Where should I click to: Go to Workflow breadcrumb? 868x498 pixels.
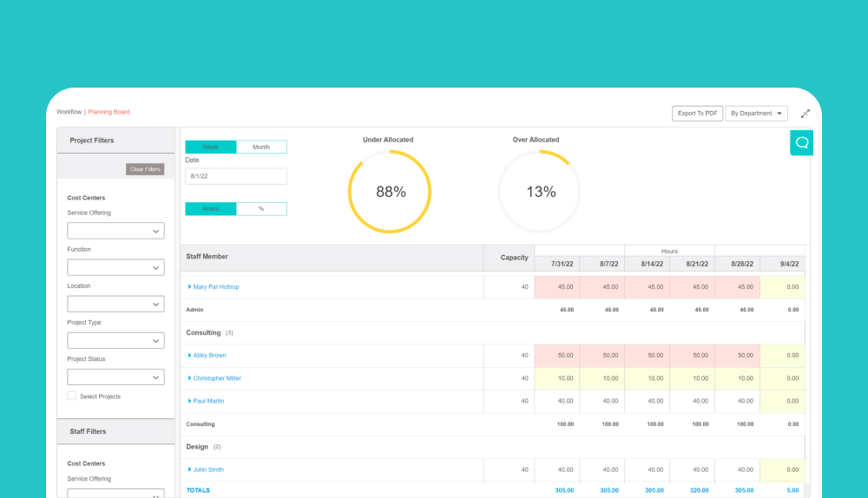69,112
